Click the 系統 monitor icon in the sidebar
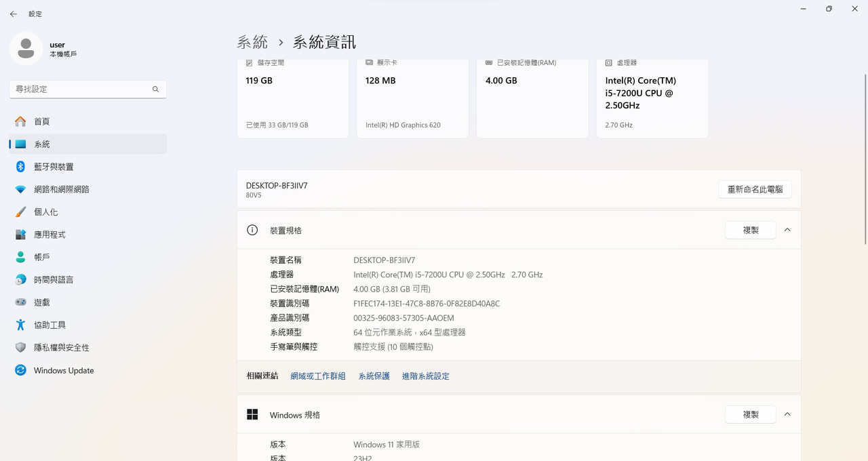The height and width of the screenshot is (461, 868). coord(20,144)
